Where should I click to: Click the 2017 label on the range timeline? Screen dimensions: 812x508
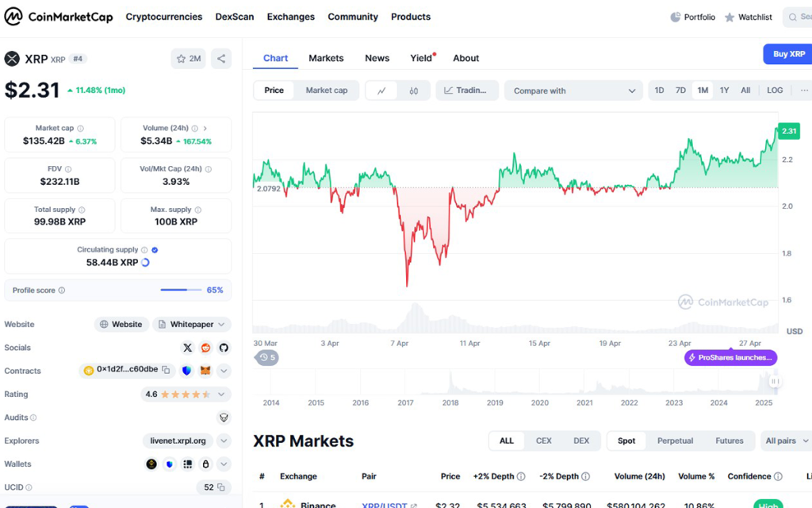(x=405, y=402)
